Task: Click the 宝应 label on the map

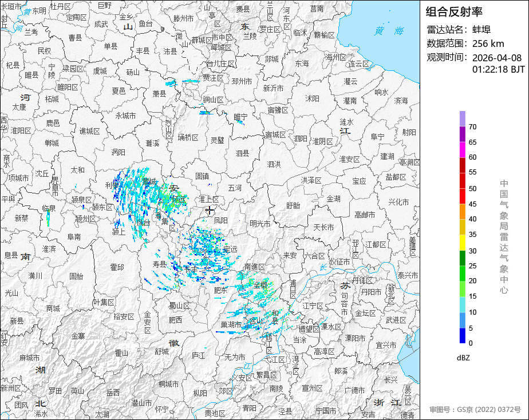Action: (x=359, y=181)
